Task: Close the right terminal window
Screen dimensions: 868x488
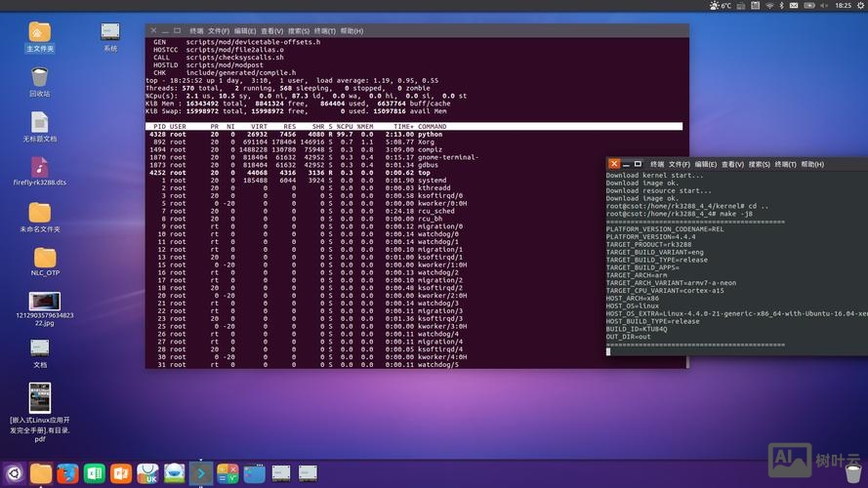Action: point(613,164)
